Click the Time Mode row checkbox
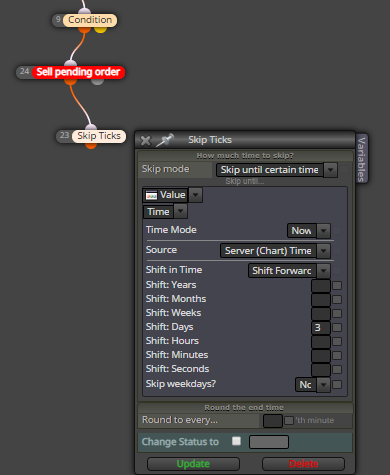The image size is (390, 475). click(x=337, y=231)
